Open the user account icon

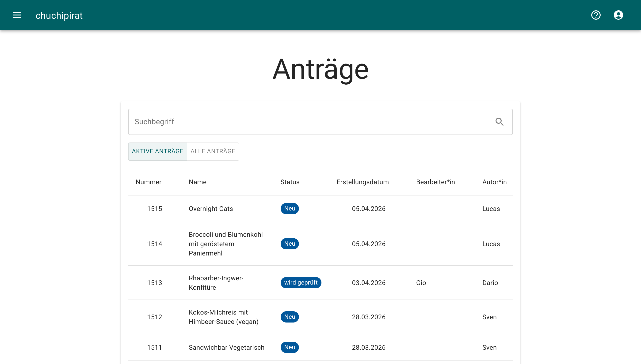click(x=618, y=15)
